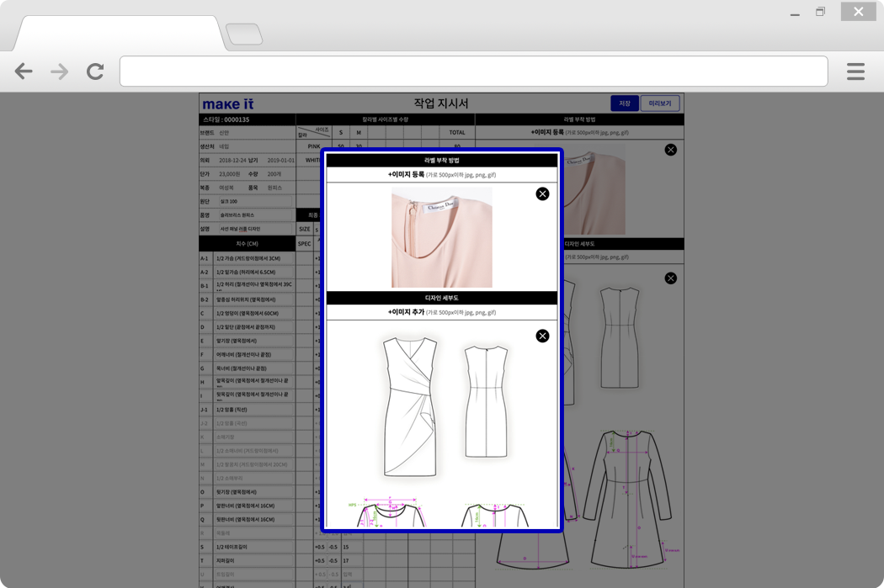
Task: Click the 저장 save button
Action: (625, 103)
